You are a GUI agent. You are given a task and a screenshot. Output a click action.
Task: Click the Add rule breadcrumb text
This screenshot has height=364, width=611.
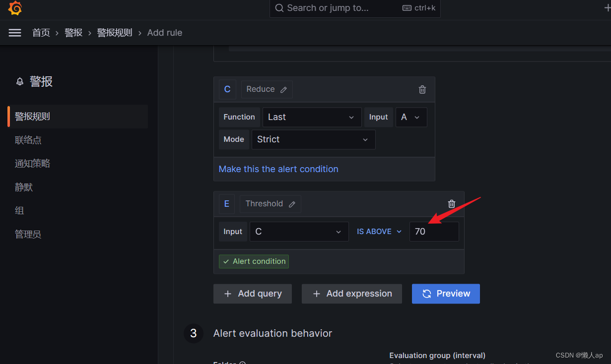pyautogui.click(x=165, y=33)
